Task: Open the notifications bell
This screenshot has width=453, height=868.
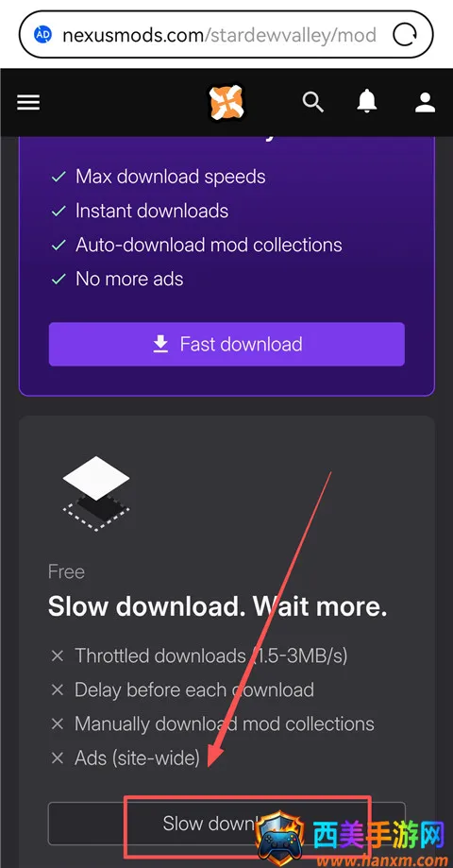Action: pyautogui.click(x=367, y=102)
